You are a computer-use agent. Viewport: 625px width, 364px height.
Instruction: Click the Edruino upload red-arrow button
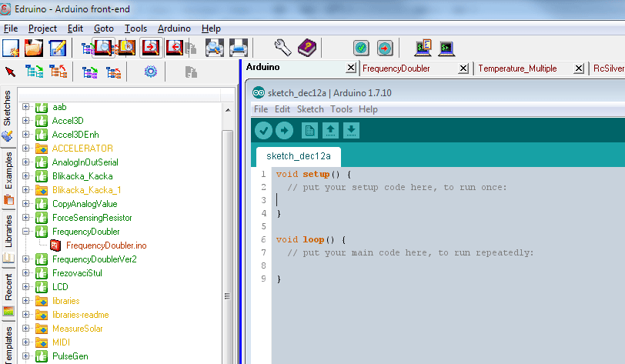click(385, 48)
